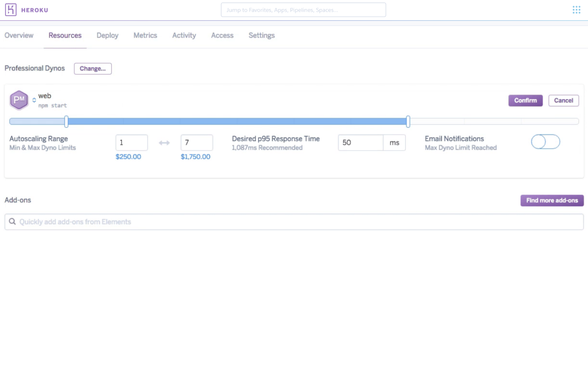Click the Jump to Favorites search bar
588x392 pixels.
tap(303, 10)
